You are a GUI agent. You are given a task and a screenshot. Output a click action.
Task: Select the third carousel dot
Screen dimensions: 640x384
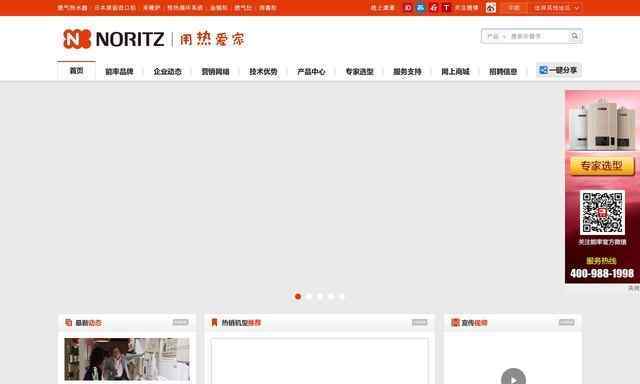click(320, 297)
